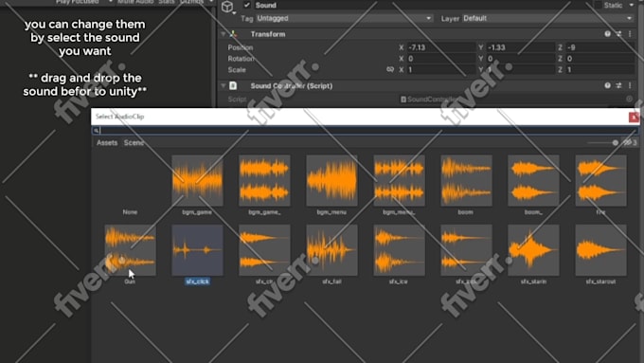
Task: Click the object picker circle for Script field
Action: click(629, 100)
